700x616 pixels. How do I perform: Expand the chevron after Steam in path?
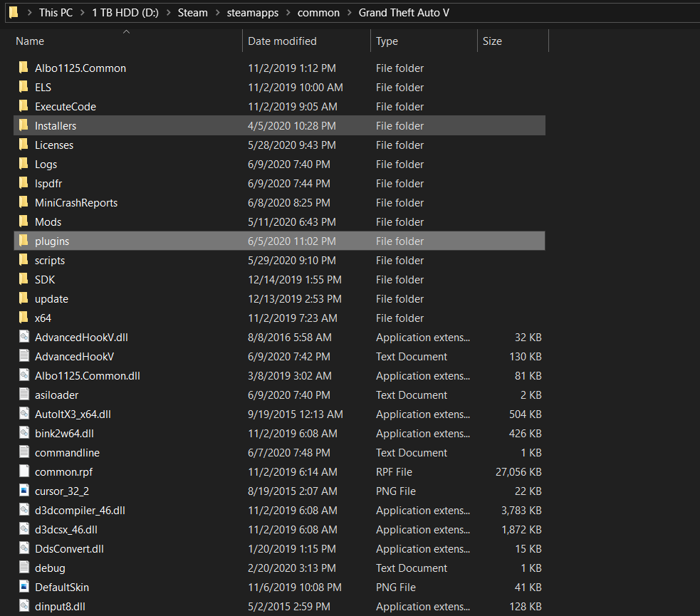coord(217,13)
